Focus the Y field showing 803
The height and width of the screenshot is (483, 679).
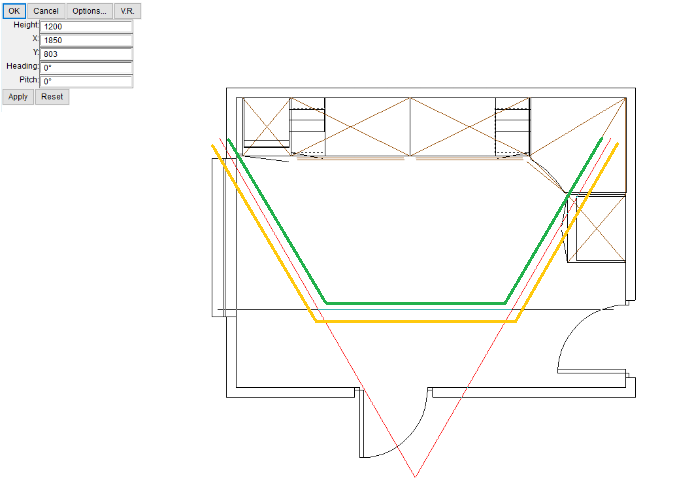pyautogui.click(x=86, y=54)
